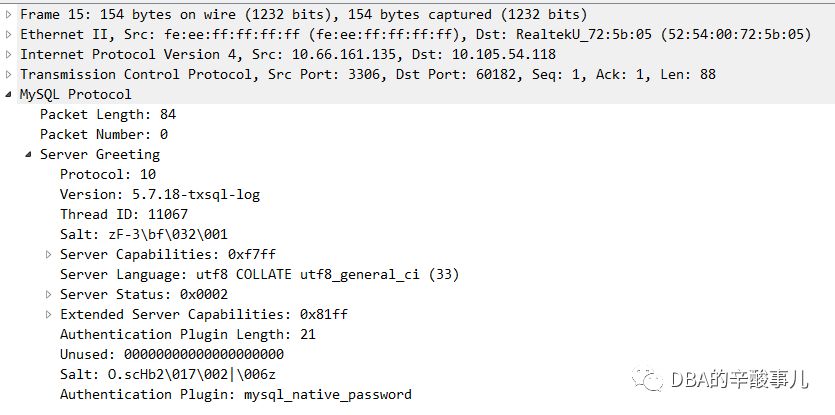Expand the Ethernet II tree node
Viewport: 835px width, 415px height.
click(x=9, y=34)
